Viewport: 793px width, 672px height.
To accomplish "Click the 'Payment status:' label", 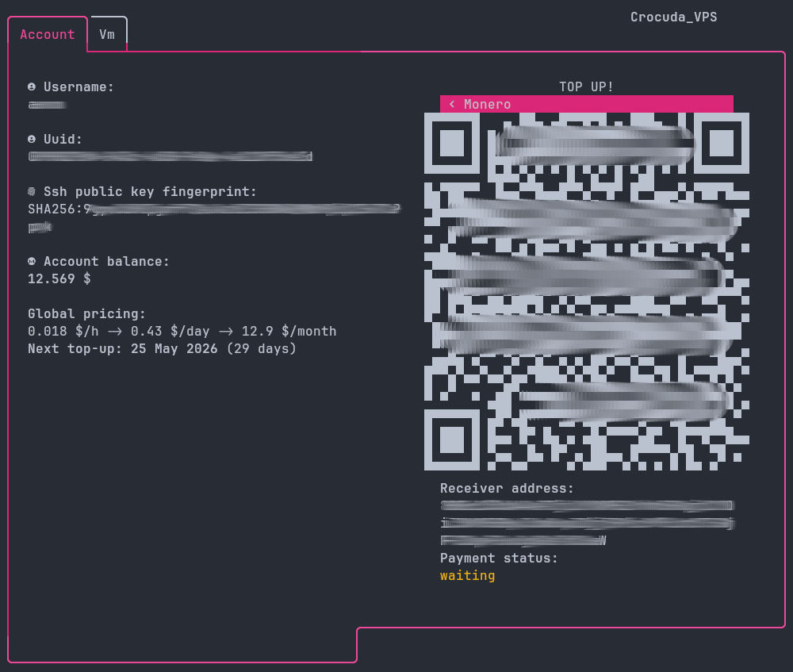I will click(499, 558).
